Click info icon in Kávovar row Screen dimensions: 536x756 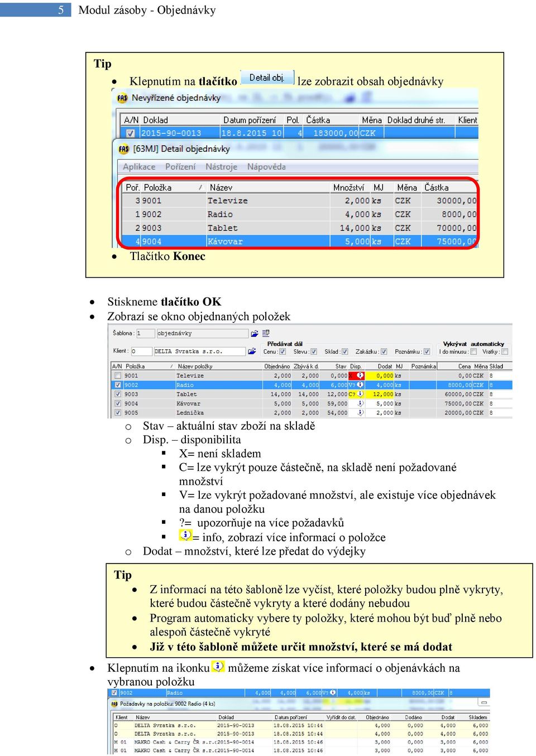coord(360,403)
